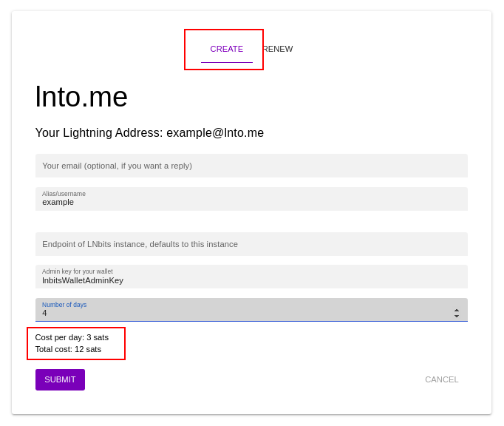Click the lnto.me heading

[x=81, y=97]
